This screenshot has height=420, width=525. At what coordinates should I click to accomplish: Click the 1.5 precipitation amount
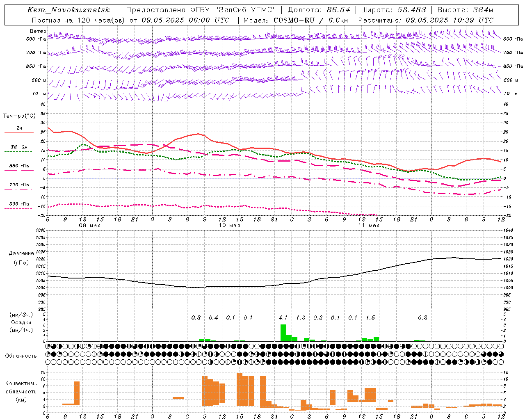tap(370, 318)
